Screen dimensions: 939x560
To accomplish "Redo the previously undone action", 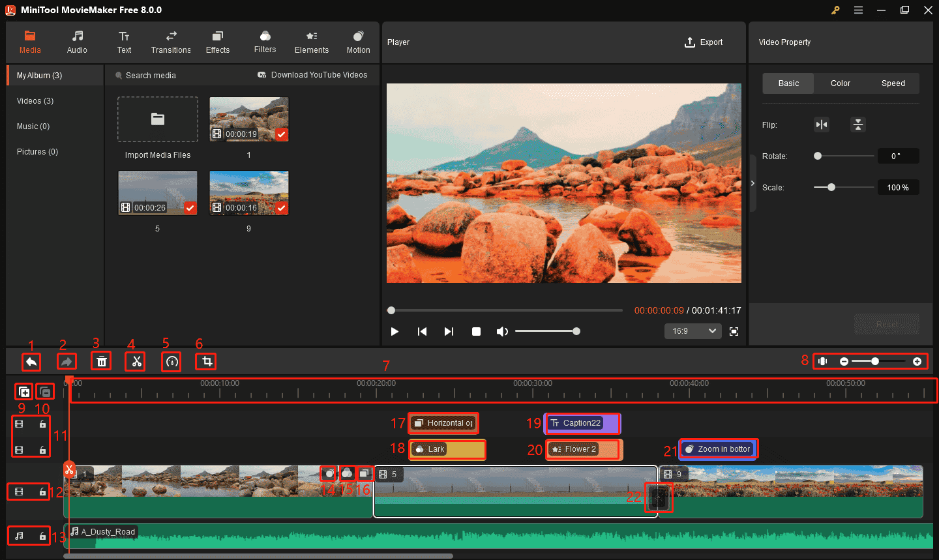I will 67,361.
